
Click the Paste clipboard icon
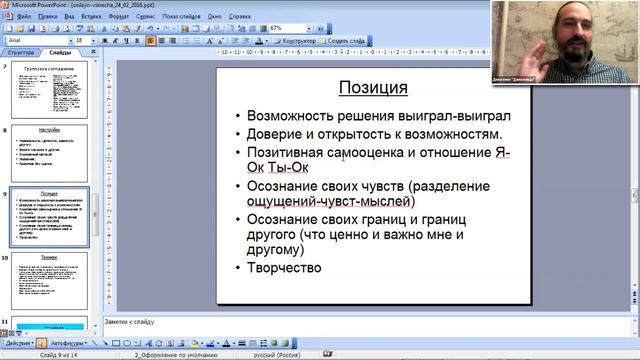click(126, 29)
